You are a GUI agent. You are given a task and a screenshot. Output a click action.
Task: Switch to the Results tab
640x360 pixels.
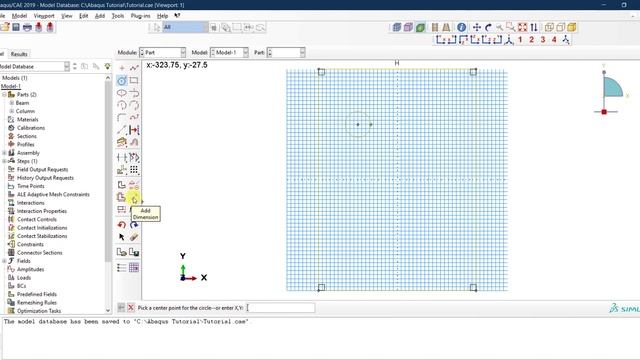[19, 54]
